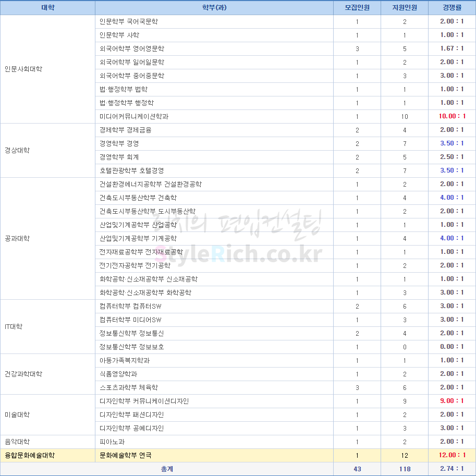Viewport: 476px width, 476px height.
Task: Click 외국어학부 중어중문학 row
Action: (x=285, y=76)
